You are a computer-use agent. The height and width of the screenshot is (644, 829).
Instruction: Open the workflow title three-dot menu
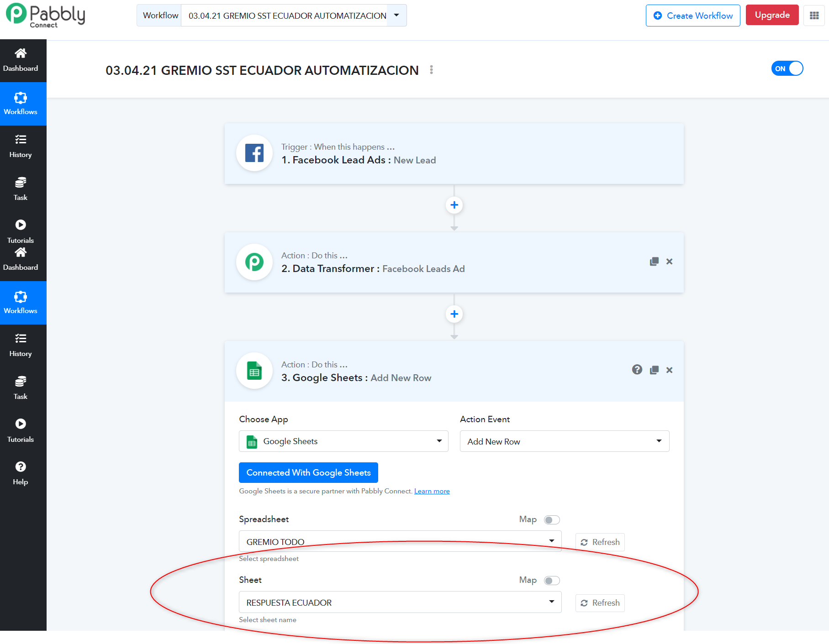coord(431,70)
